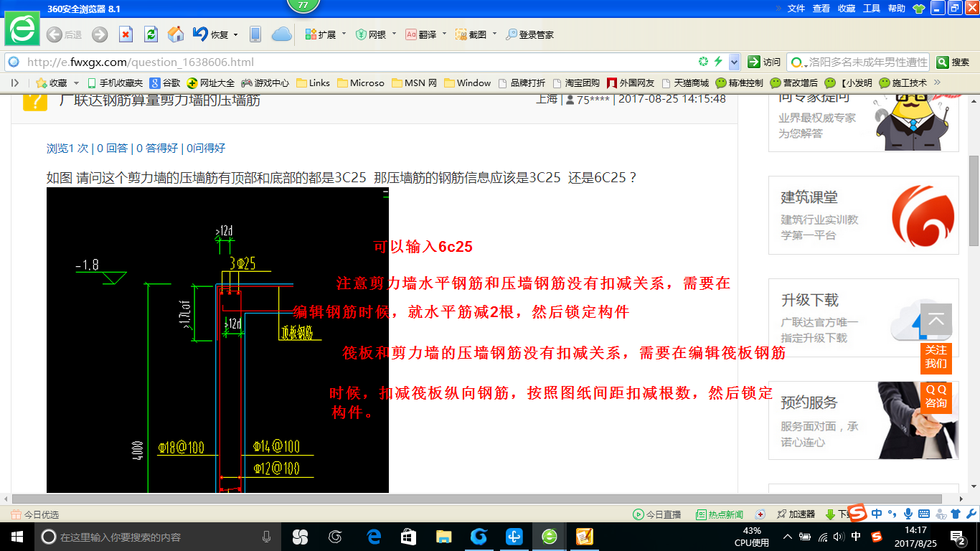
Task: Click the lightning speed-mode icon in address bar
Action: click(717, 62)
